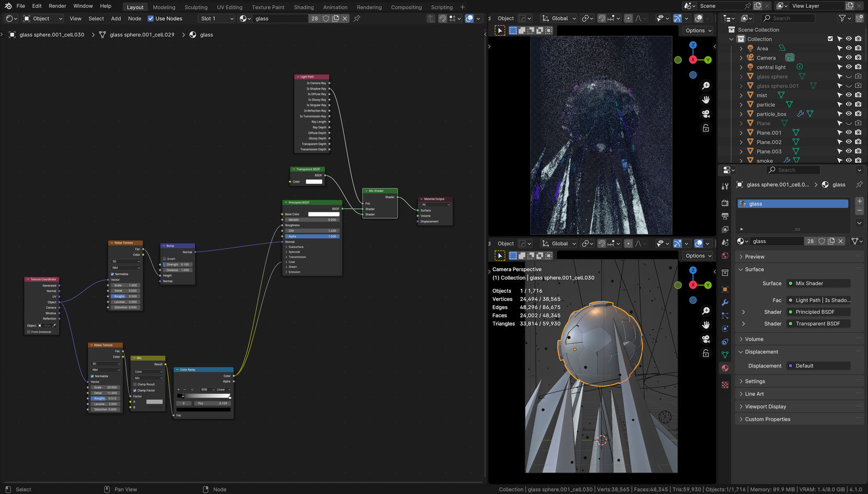
Task: Switch to the Shading workspace tab
Action: [x=304, y=7]
